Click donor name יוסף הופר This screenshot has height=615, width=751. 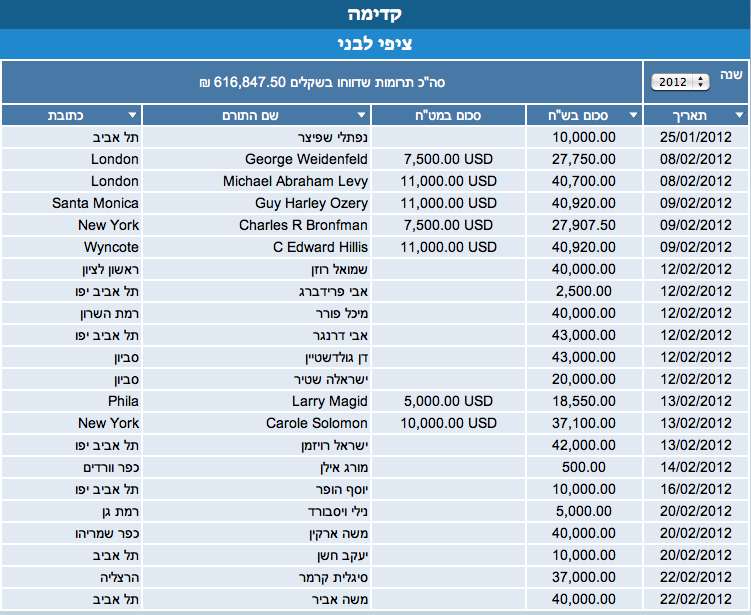(x=341, y=490)
